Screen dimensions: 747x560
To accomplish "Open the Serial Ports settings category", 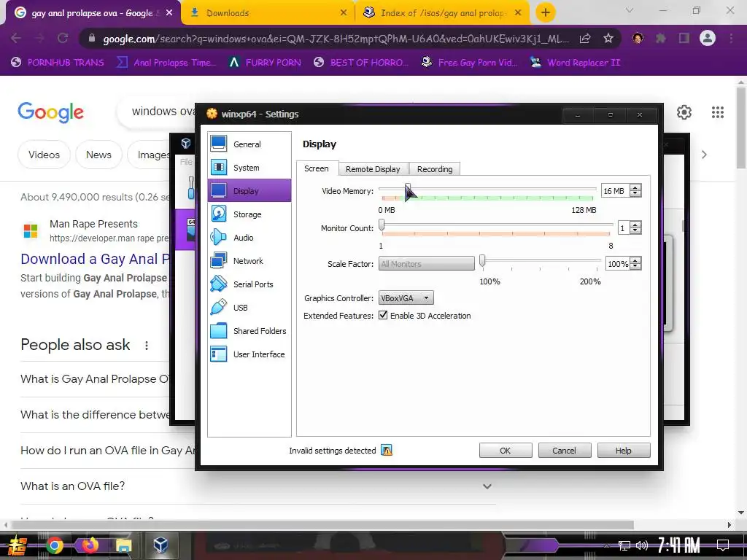I will point(249,284).
